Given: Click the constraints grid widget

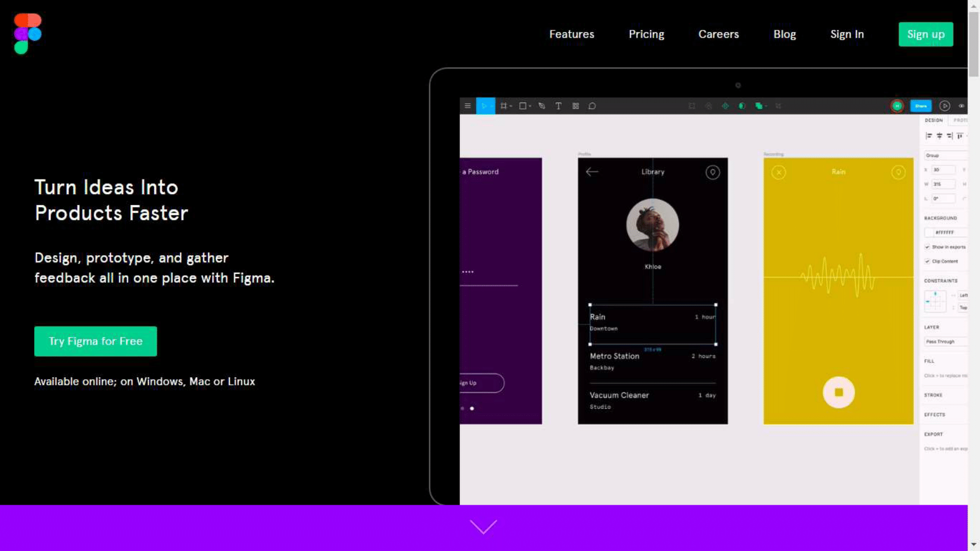Looking at the screenshot, I should point(935,301).
